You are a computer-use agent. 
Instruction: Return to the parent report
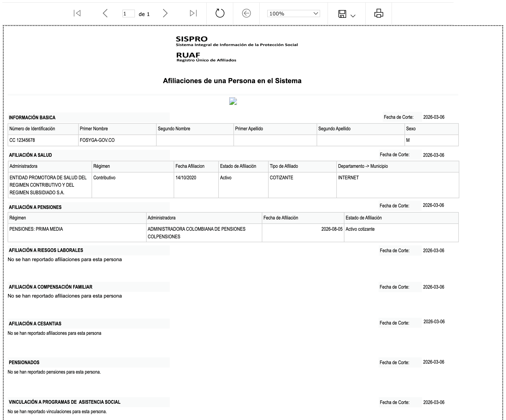point(246,13)
